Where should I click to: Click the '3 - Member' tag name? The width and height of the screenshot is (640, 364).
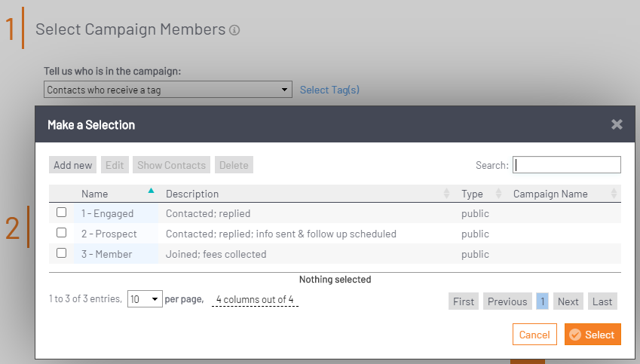coord(106,254)
